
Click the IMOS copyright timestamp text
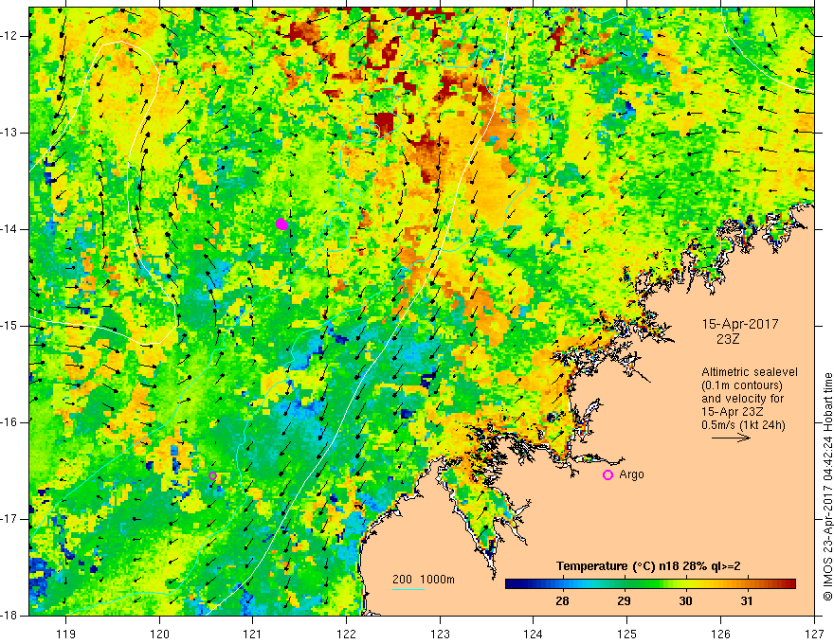(827, 487)
